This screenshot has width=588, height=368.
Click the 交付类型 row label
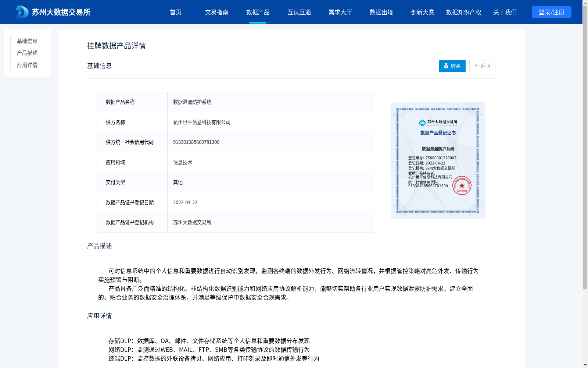click(115, 182)
